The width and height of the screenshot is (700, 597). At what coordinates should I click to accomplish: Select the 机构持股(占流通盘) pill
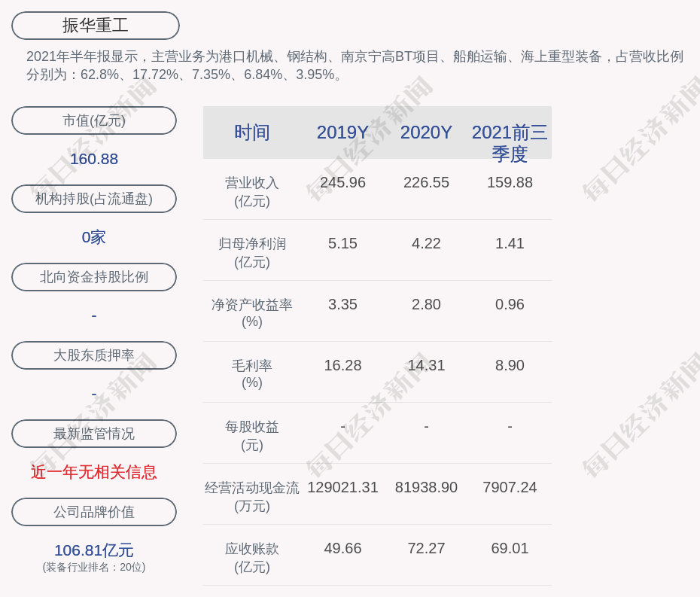pyautogui.click(x=94, y=199)
